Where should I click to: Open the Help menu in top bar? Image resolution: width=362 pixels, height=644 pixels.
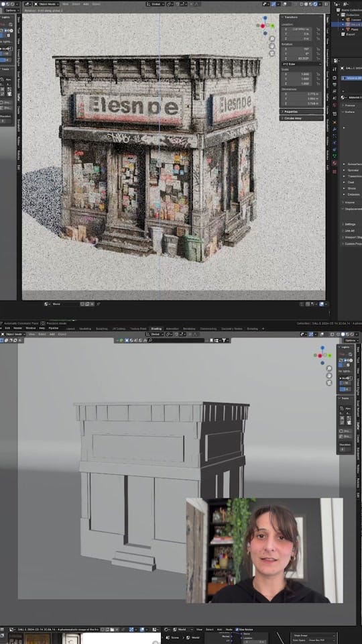point(42,328)
